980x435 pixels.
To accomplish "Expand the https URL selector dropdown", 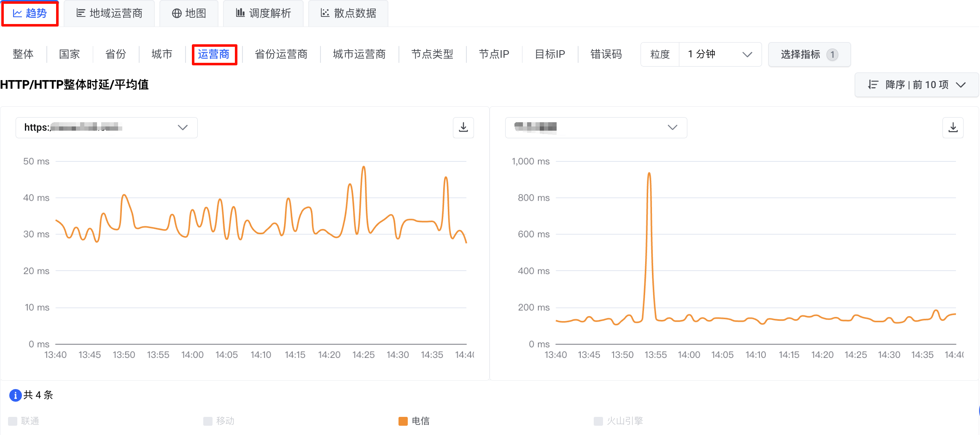I will 106,127.
